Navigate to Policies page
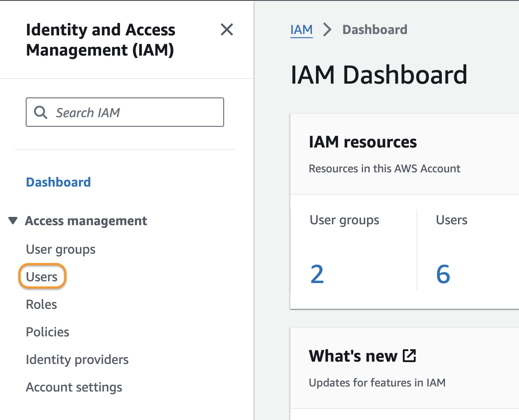Viewport: 519px width, 420px height. click(x=48, y=332)
